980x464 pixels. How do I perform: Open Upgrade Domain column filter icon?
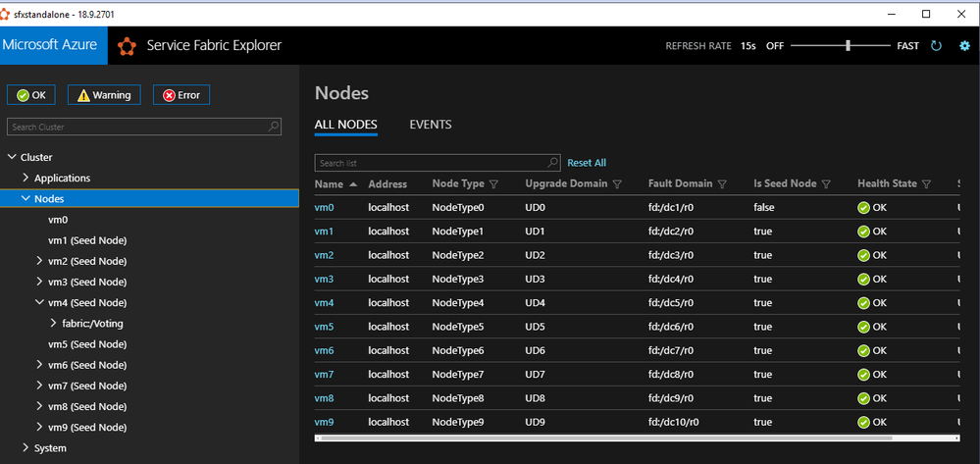coord(617,184)
